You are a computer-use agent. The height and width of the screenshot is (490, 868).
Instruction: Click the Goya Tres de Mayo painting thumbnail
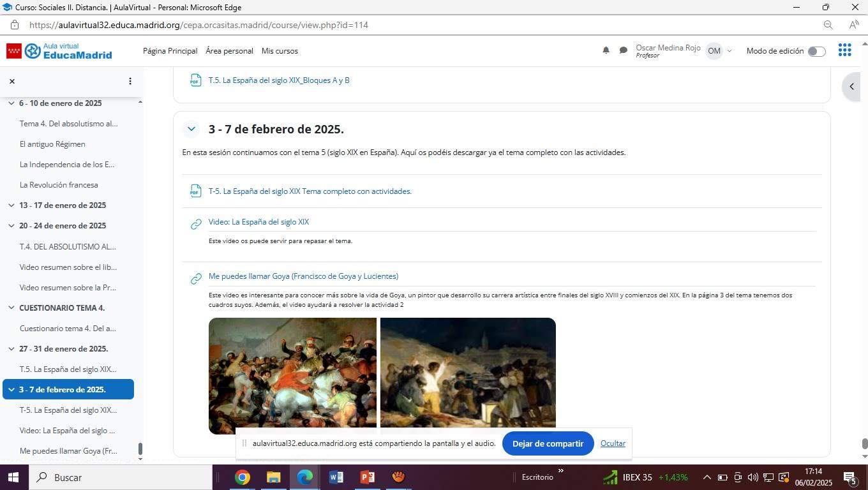coord(468,376)
